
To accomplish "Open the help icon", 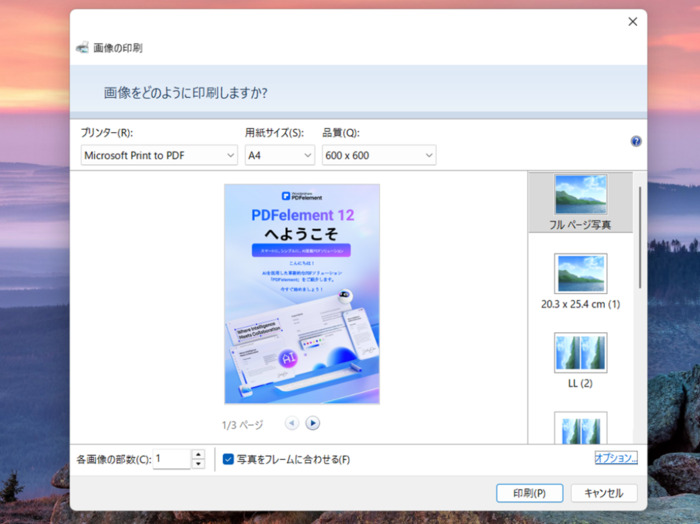I will pyautogui.click(x=636, y=141).
